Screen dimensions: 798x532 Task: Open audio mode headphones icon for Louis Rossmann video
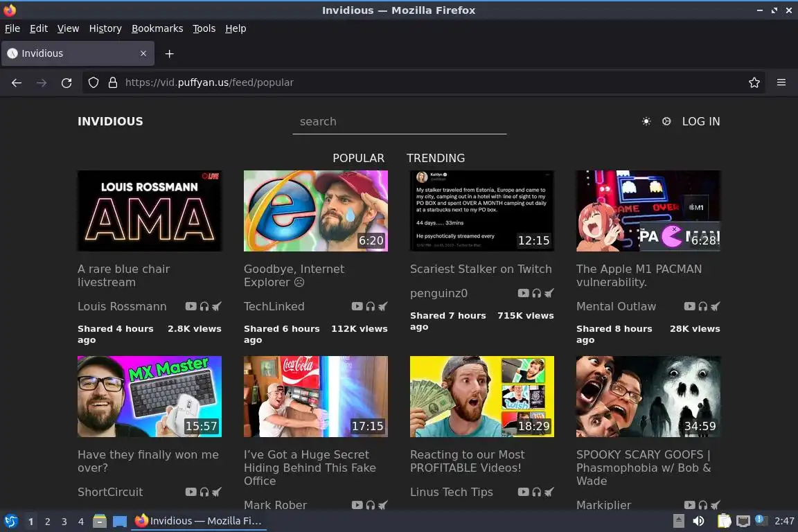pyautogui.click(x=204, y=306)
